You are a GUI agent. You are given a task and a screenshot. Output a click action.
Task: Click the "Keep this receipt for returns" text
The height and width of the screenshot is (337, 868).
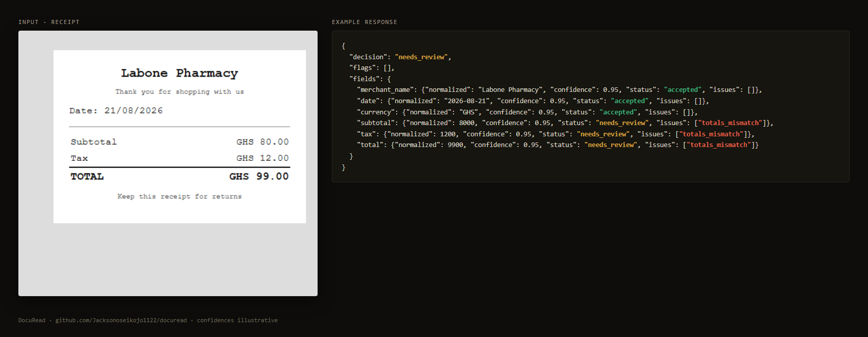pyautogui.click(x=180, y=197)
